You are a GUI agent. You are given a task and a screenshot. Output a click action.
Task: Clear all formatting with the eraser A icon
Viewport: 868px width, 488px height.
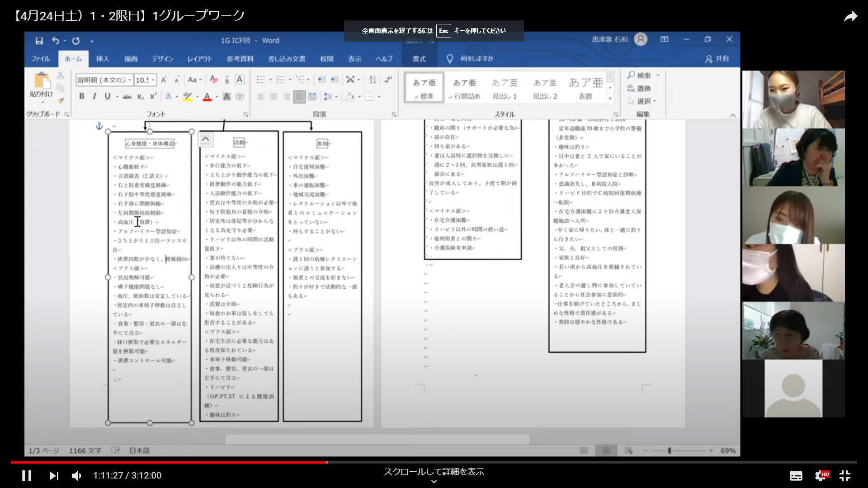point(214,80)
